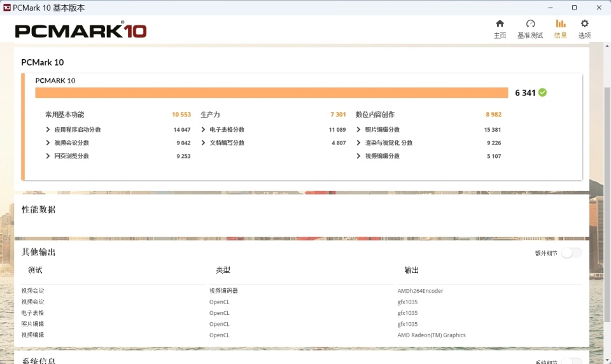Click the 9 042 score value
611x364 pixels.
[x=183, y=143]
